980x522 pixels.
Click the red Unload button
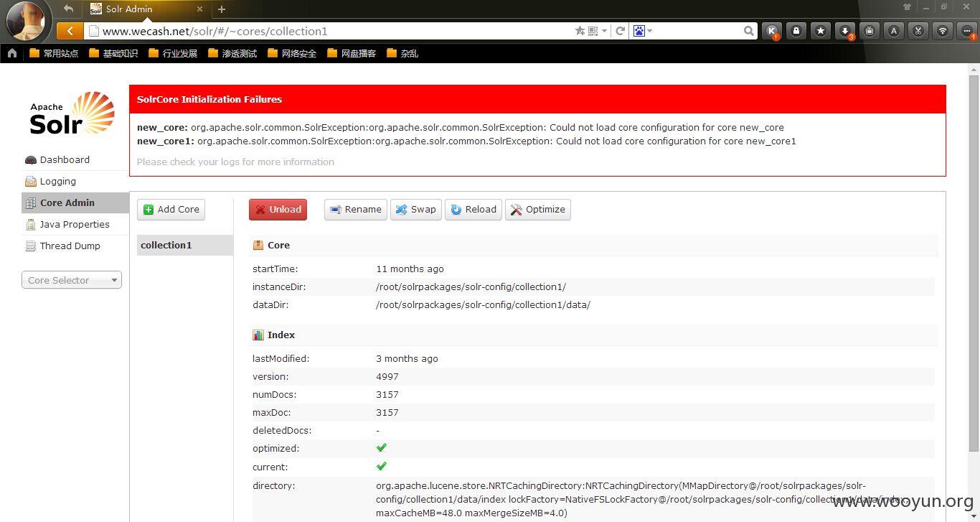[278, 209]
